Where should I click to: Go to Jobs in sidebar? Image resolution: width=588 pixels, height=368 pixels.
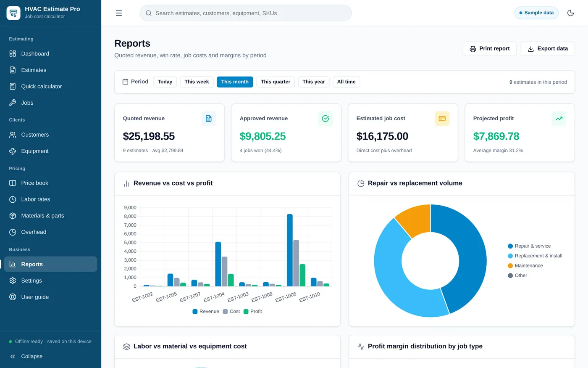pos(50,103)
